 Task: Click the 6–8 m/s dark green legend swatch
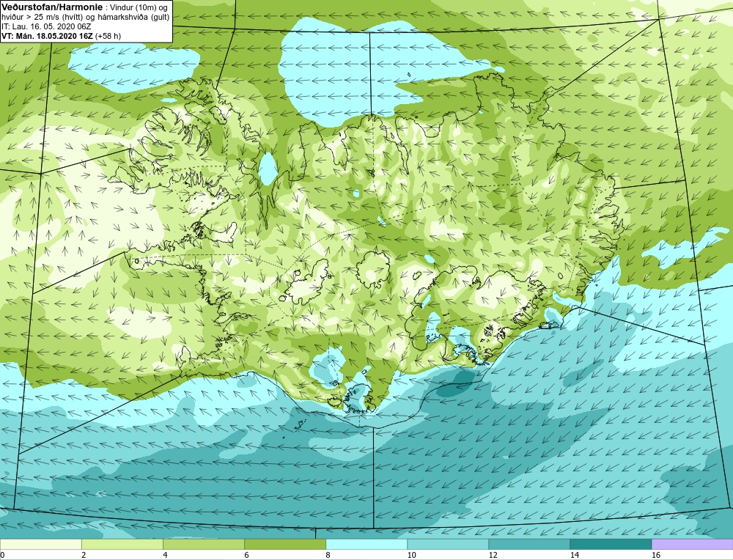(284, 544)
